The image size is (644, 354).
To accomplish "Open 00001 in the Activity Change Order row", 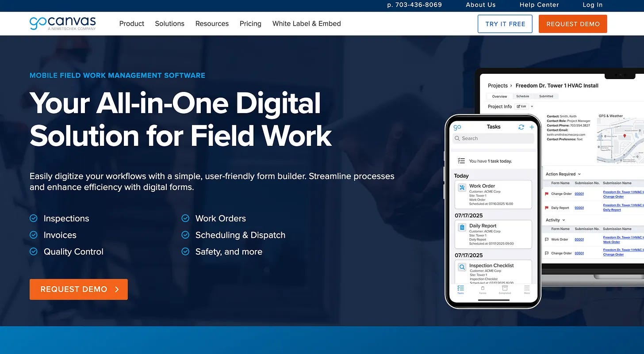I will tap(579, 253).
